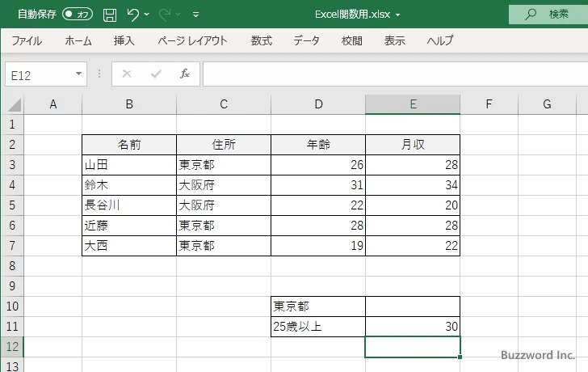Open the ページ レイアウト tab

coord(192,40)
